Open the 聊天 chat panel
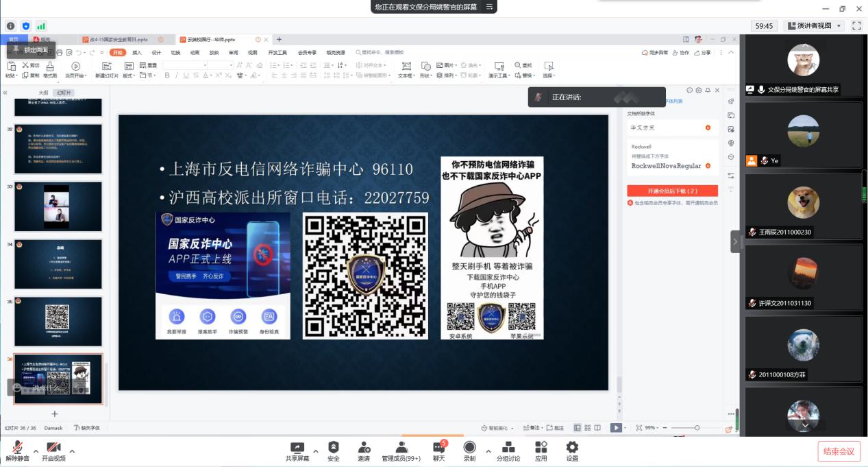The width and height of the screenshot is (868, 467). tap(438, 451)
